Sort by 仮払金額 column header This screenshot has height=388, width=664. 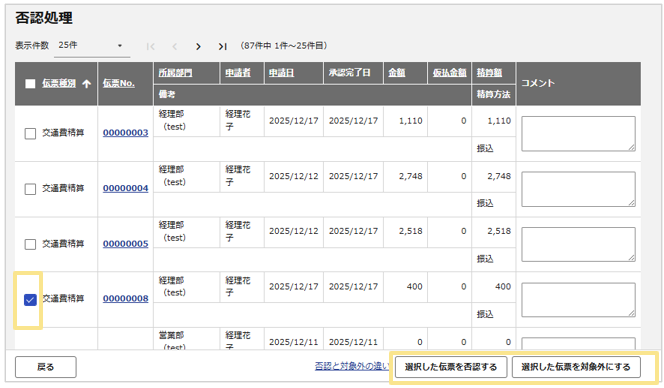pyautogui.click(x=449, y=73)
